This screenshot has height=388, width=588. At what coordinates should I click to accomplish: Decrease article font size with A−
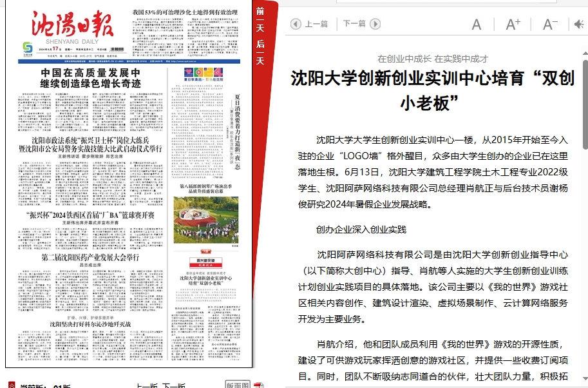pyautogui.click(x=550, y=24)
